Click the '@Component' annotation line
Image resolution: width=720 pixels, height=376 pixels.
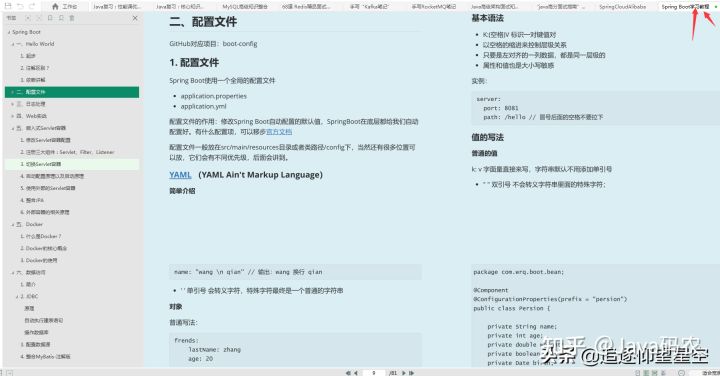pos(491,290)
